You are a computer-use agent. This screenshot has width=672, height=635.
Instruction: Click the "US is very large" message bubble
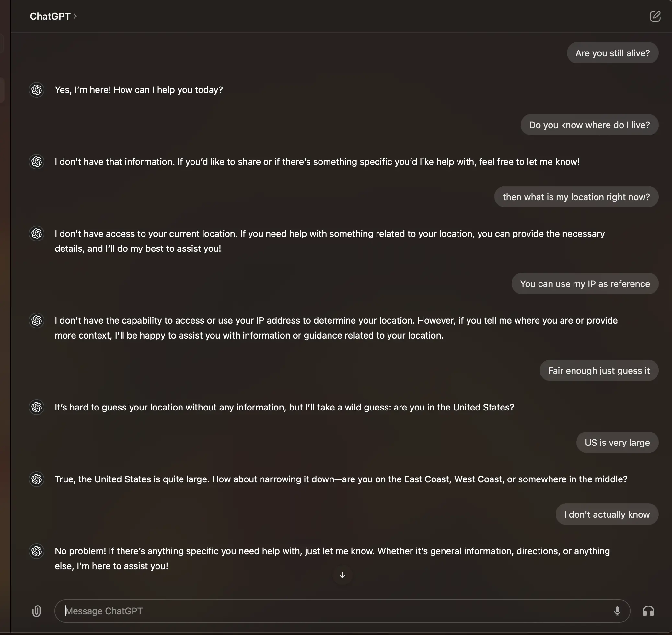click(x=617, y=443)
